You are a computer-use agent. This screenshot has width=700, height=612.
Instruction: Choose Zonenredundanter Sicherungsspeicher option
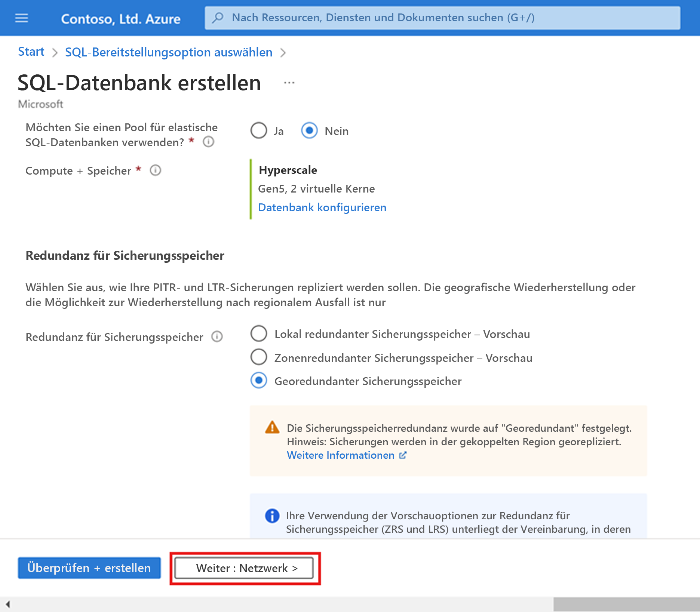(x=259, y=357)
